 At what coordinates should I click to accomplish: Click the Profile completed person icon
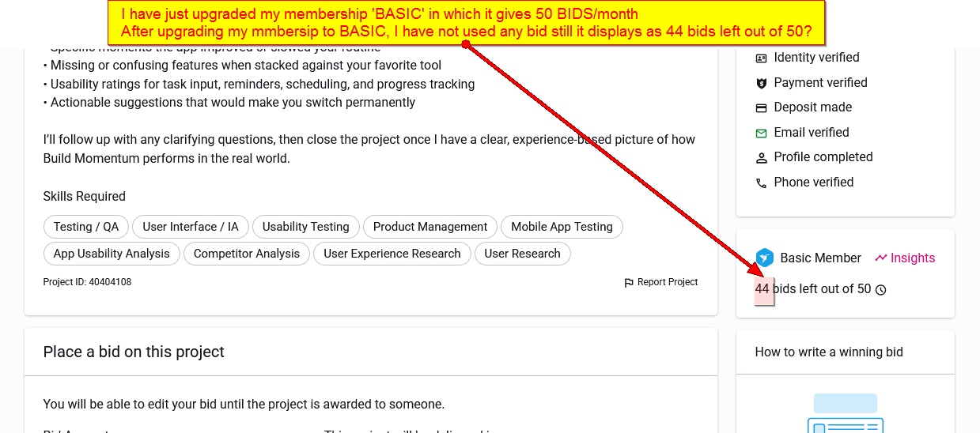[x=761, y=157]
